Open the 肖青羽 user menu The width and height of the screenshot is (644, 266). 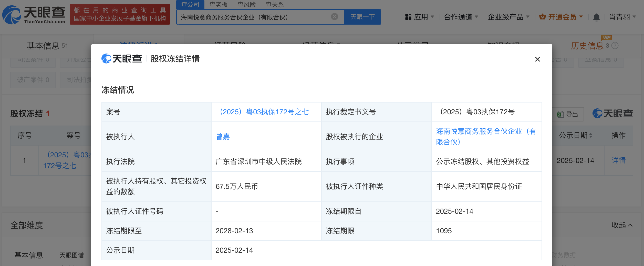(x=622, y=17)
